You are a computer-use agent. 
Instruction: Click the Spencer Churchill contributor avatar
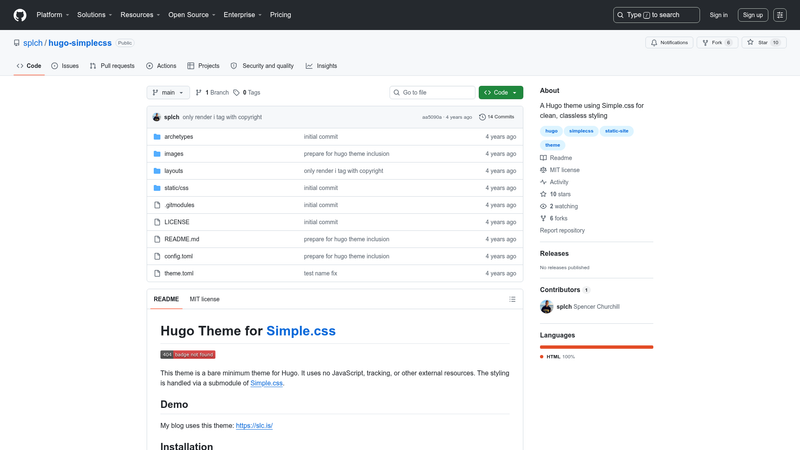pyautogui.click(x=546, y=307)
